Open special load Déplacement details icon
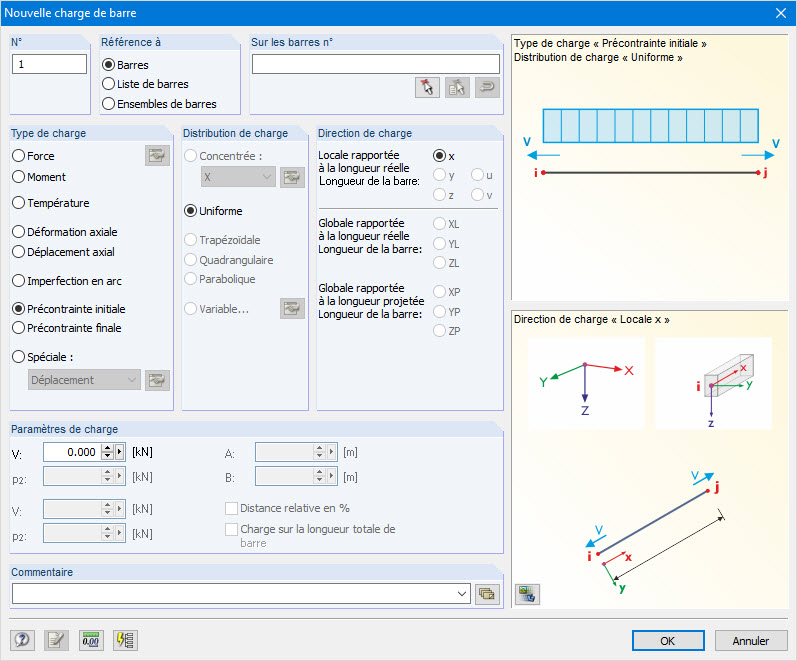Viewport: 797px width, 661px height. click(157, 380)
